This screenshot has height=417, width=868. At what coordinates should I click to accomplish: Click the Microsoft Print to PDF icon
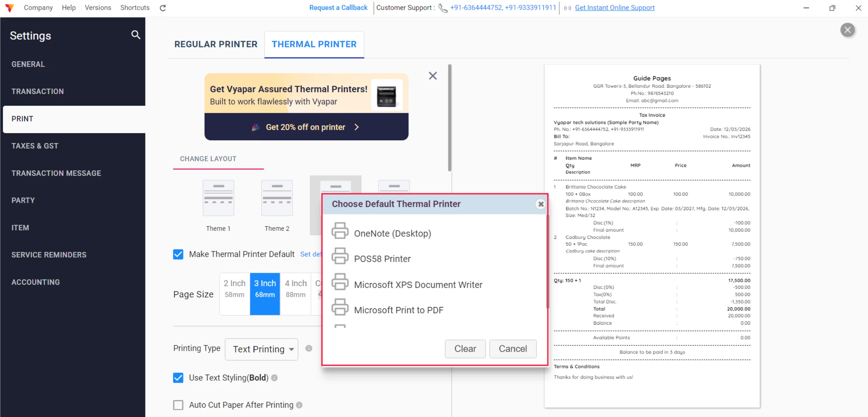[x=340, y=307]
